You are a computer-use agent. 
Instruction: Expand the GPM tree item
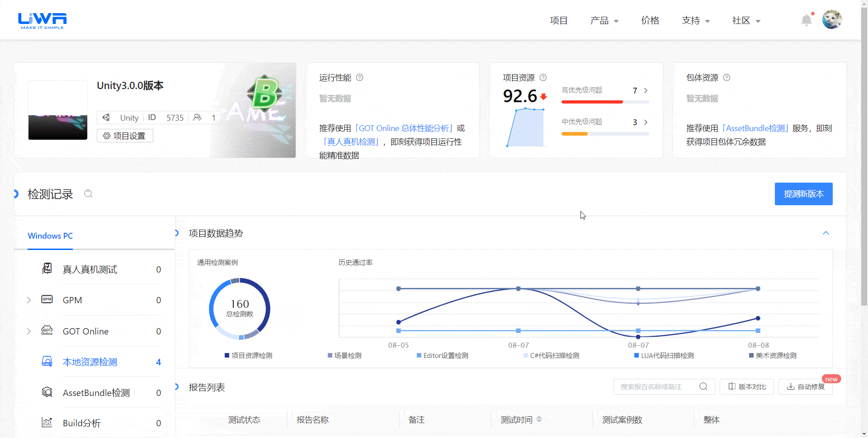click(29, 300)
